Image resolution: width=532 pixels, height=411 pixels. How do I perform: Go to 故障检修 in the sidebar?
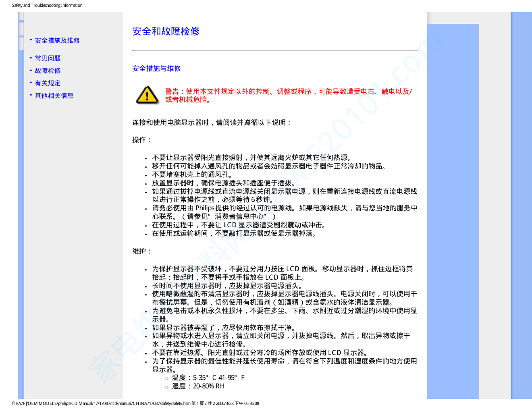point(48,71)
